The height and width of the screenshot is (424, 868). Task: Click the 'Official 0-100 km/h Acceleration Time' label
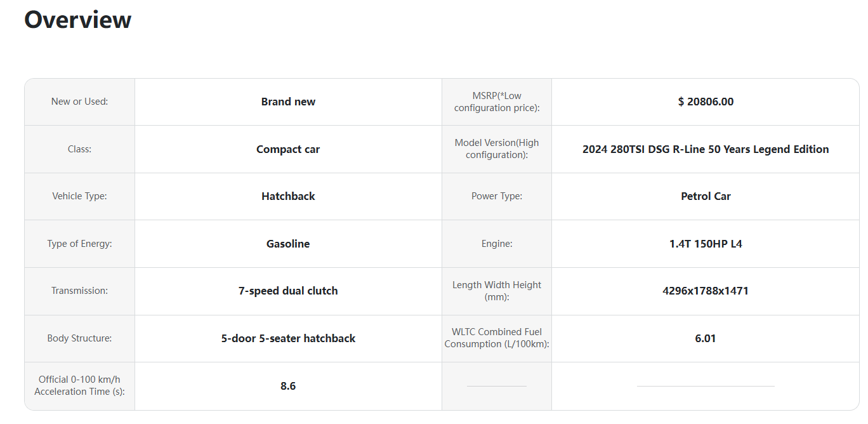pyautogui.click(x=79, y=385)
